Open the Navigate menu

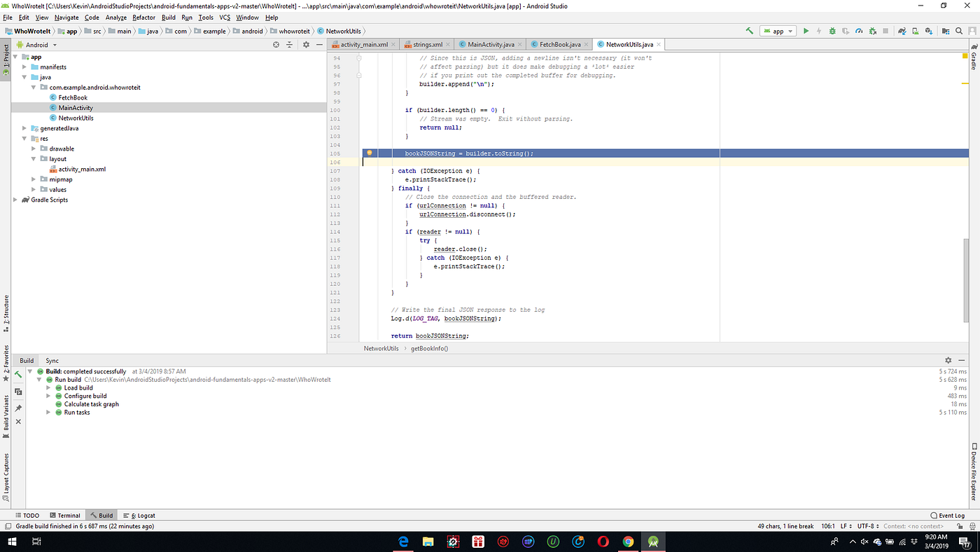[x=66, y=17]
